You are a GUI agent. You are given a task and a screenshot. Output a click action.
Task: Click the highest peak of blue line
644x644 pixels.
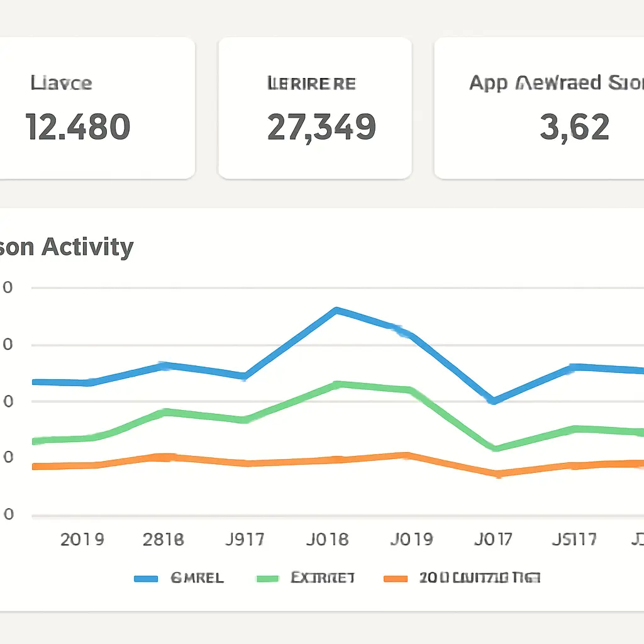point(337,310)
